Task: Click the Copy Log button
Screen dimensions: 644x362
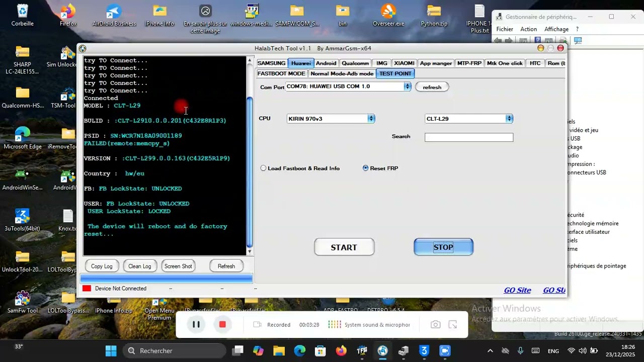Action: coord(102,266)
